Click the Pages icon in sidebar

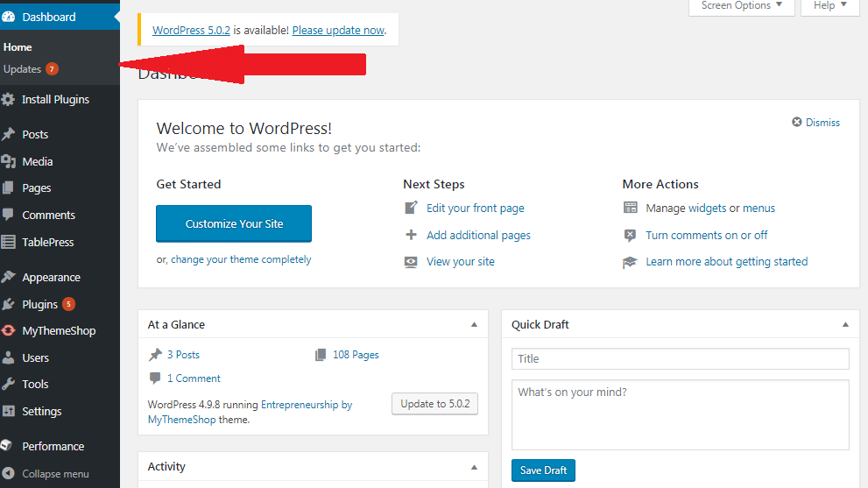tap(8, 187)
